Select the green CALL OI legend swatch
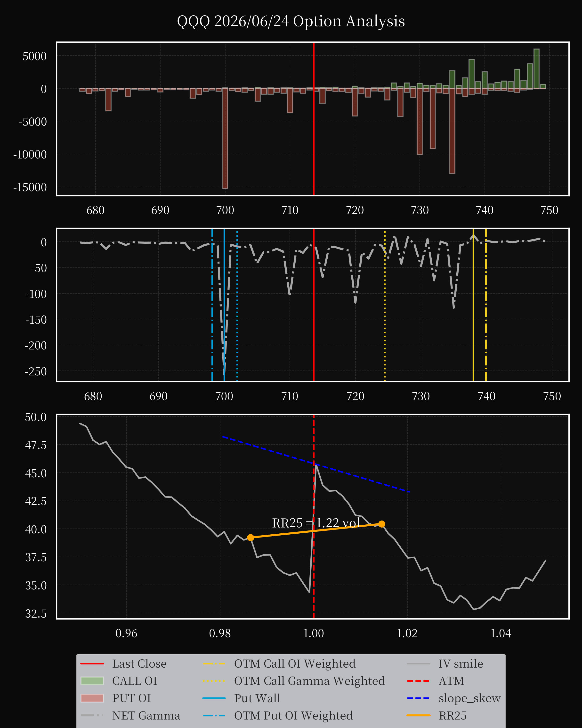582x728 pixels. pos(92,681)
